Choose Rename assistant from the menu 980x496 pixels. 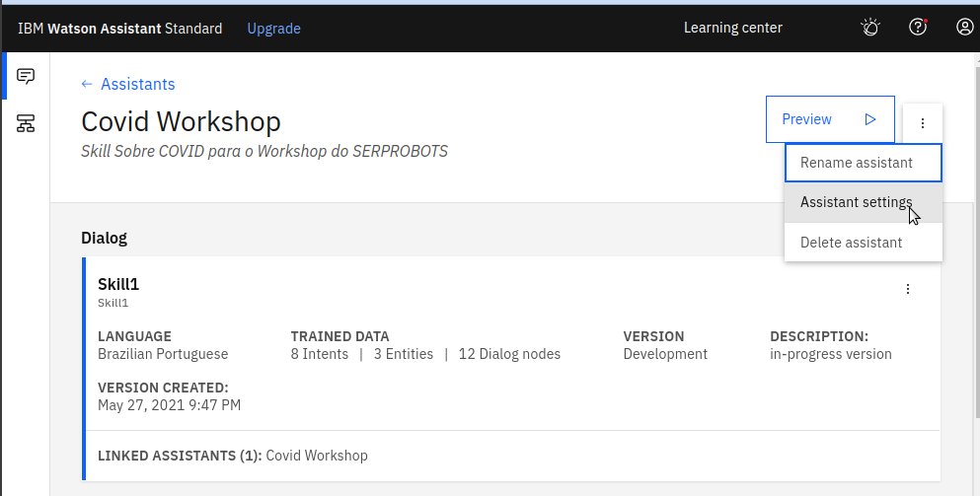pyautogui.click(x=864, y=163)
